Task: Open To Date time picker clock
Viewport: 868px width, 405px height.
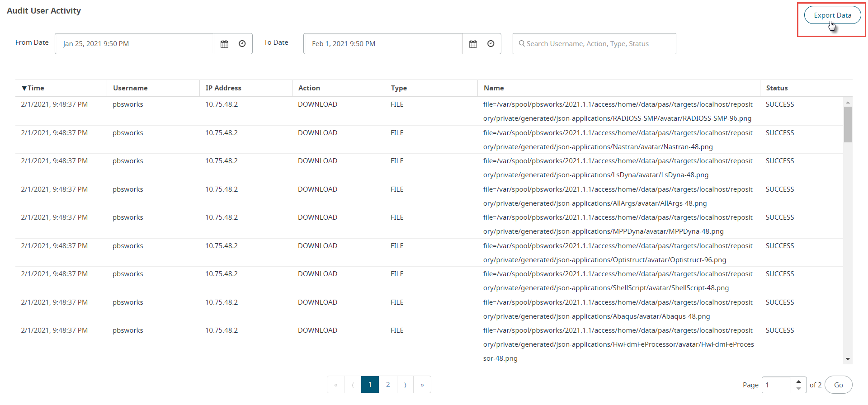Action: 491,44
